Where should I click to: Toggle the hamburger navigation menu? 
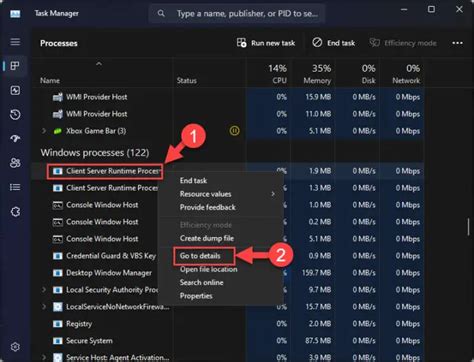coord(15,42)
